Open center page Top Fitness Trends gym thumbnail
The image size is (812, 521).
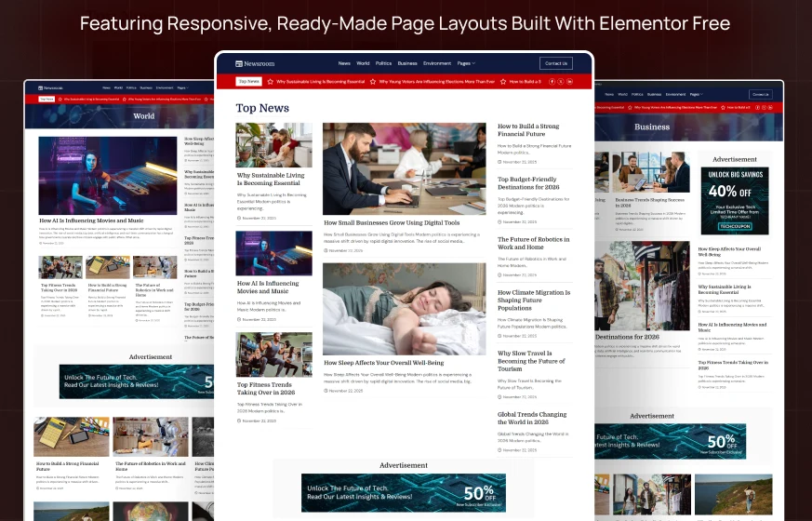click(274, 354)
